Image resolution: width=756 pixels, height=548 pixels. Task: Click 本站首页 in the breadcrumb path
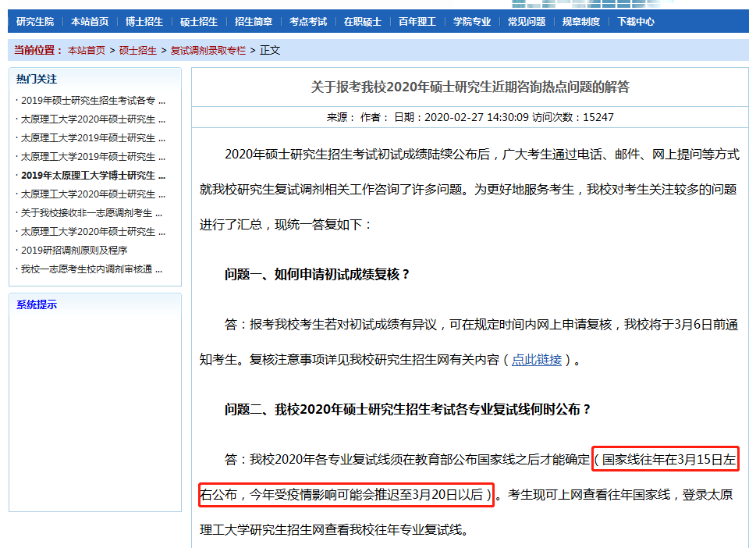pyautogui.click(x=86, y=51)
